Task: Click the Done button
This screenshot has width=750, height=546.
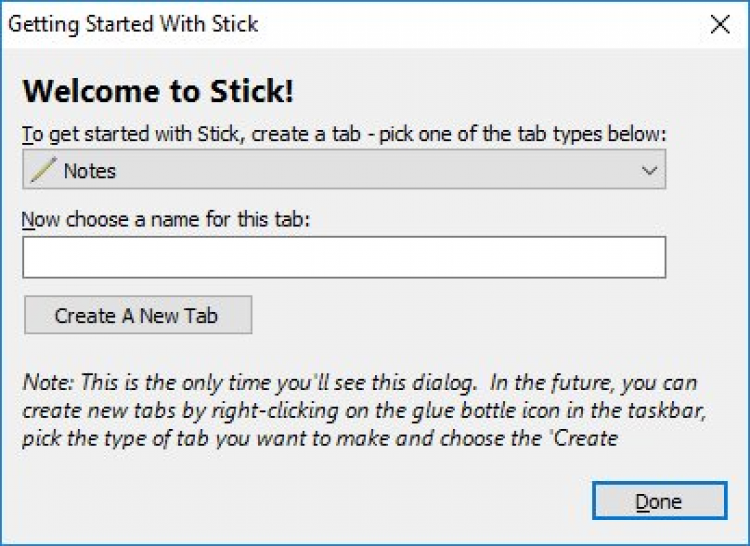Action: (659, 501)
